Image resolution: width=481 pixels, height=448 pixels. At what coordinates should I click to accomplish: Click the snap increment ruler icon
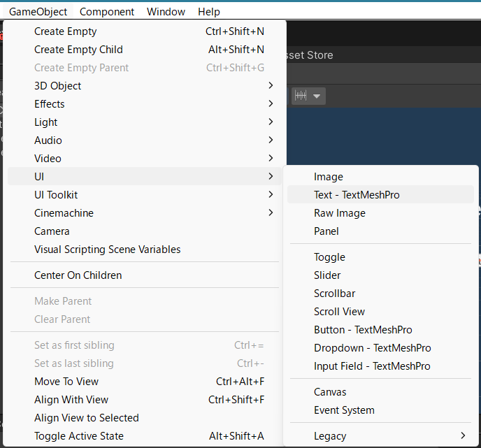coord(301,96)
